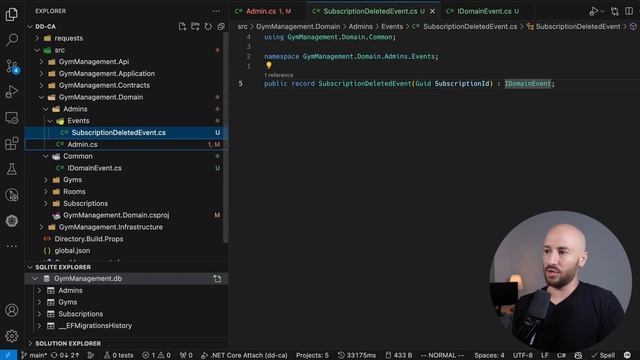Toggle the Spell checker status item
This screenshot has height=360, width=640.
tap(603, 355)
